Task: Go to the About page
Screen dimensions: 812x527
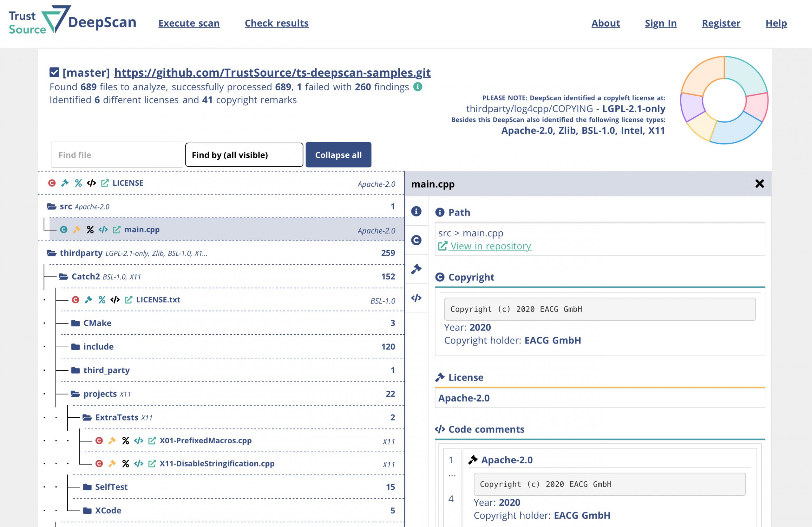Action: [606, 23]
